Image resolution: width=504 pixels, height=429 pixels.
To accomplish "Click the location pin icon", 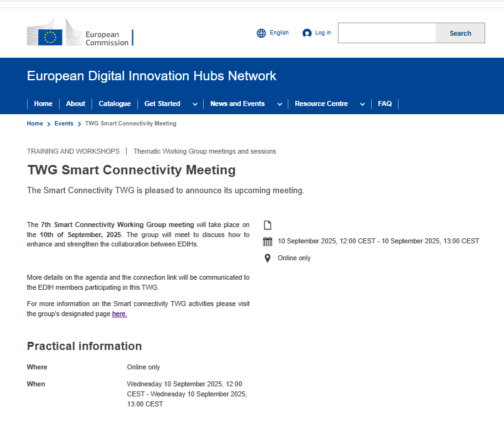I will (x=268, y=258).
